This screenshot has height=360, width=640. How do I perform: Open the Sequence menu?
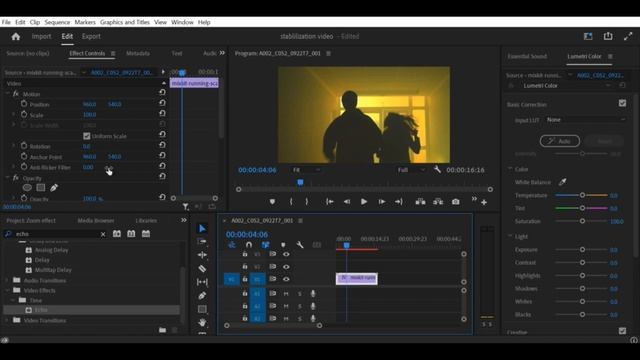(57, 22)
